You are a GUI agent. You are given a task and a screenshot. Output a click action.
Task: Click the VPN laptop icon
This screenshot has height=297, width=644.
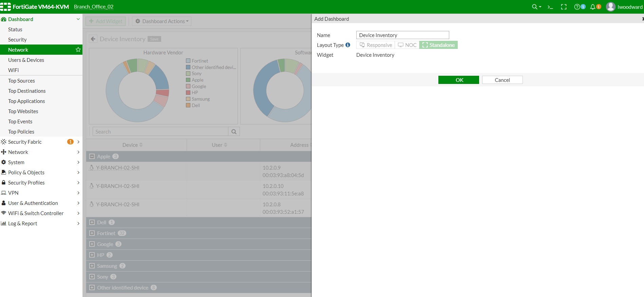(x=4, y=193)
